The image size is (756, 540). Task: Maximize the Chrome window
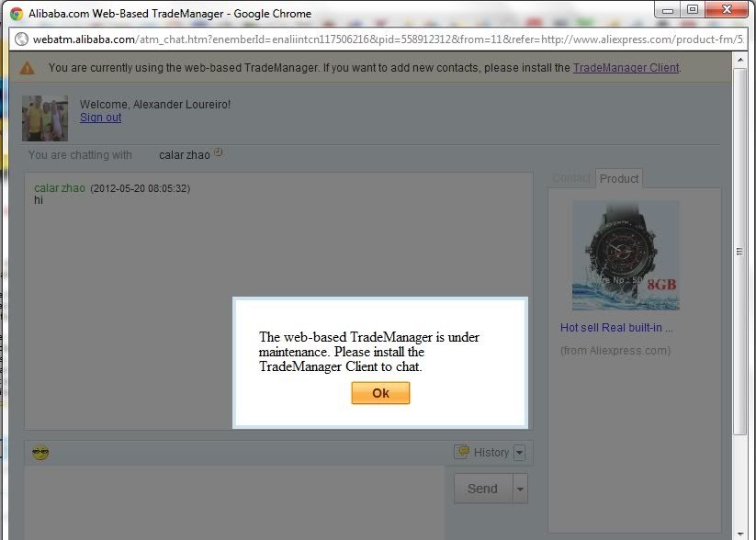[693, 9]
